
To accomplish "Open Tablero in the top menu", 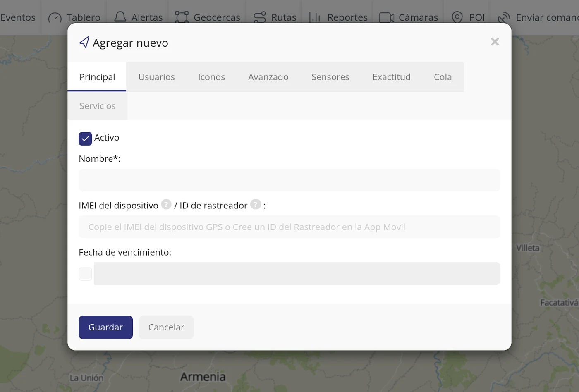I will click(74, 17).
